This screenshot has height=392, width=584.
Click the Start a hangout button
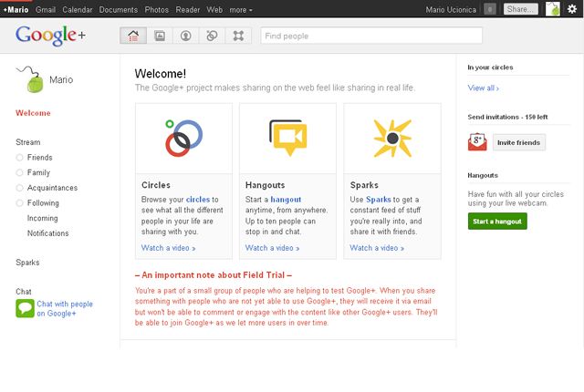(x=497, y=222)
